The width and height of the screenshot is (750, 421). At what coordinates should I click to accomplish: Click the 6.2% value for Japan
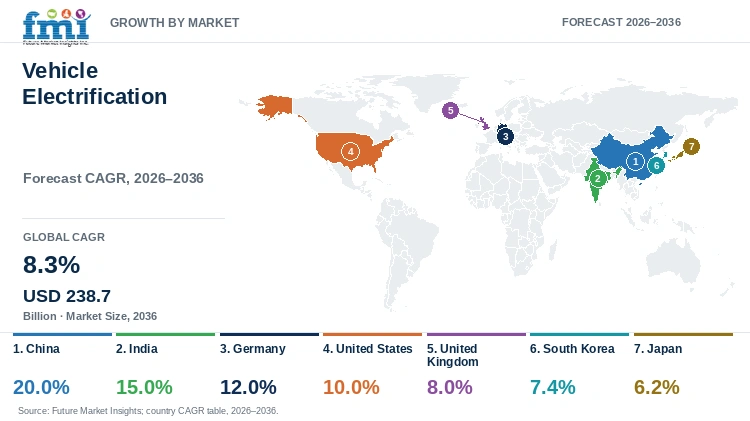tap(656, 387)
